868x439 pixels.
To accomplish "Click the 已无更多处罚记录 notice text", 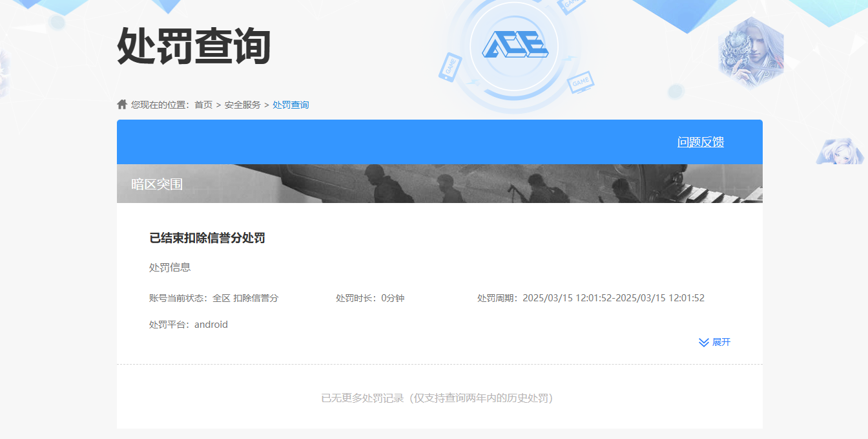I will click(439, 398).
